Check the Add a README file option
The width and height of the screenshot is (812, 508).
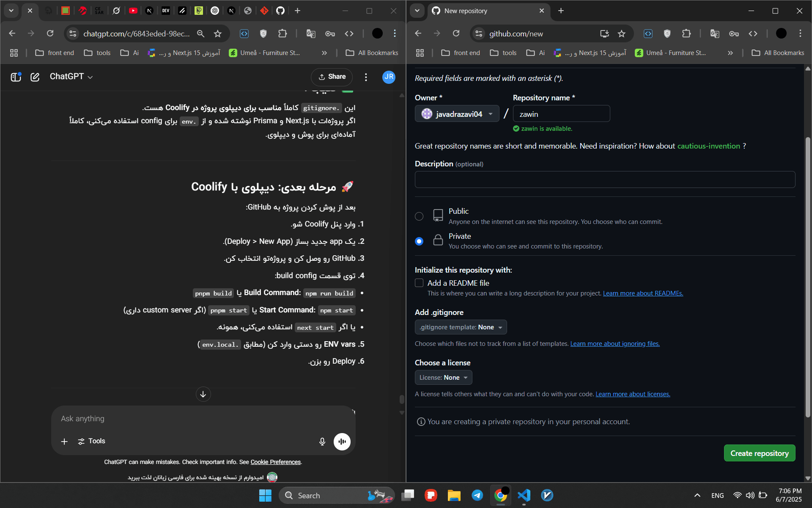pyautogui.click(x=419, y=283)
